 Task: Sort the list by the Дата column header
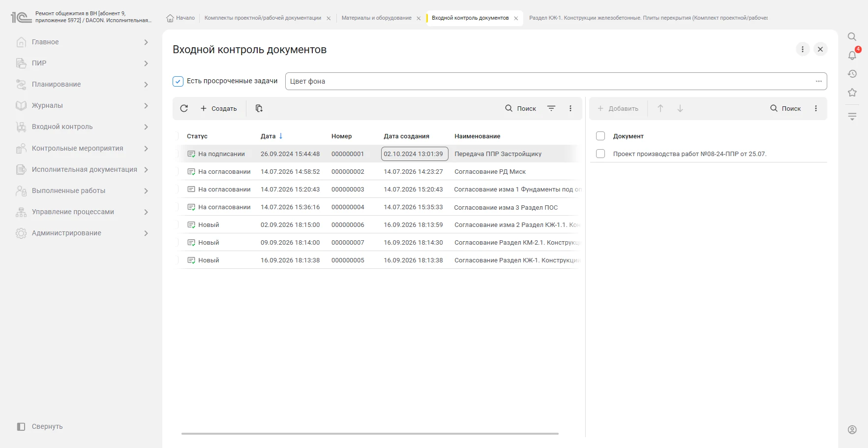tap(268, 136)
